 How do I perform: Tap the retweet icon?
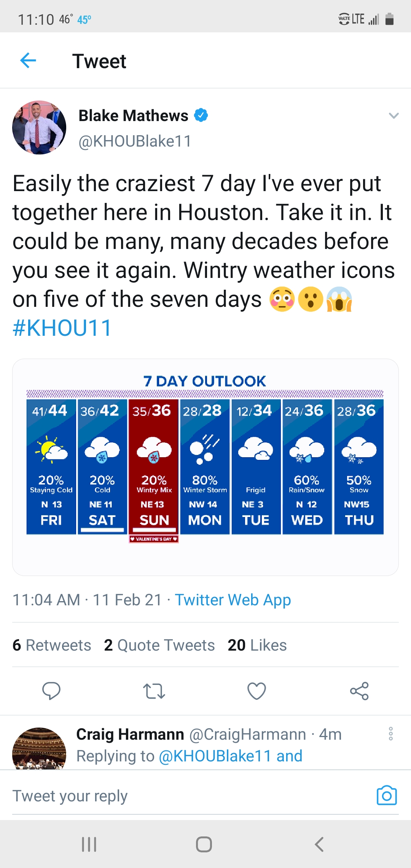[x=154, y=691]
